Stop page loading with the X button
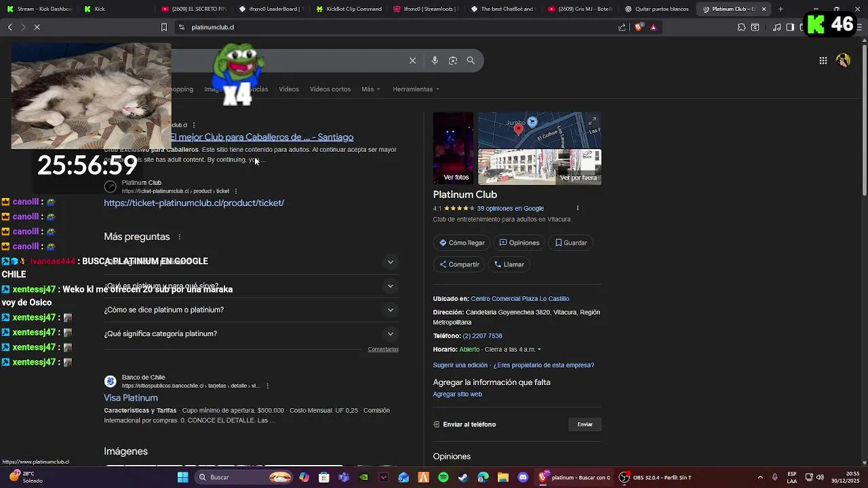Image resolution: width=868 pixels, height=488 pixels. tap(37, 27)
